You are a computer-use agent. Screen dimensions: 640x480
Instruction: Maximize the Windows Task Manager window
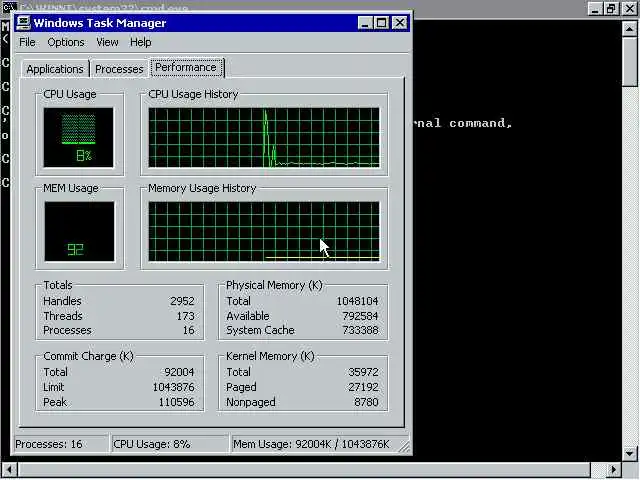[x=382, y=23]
